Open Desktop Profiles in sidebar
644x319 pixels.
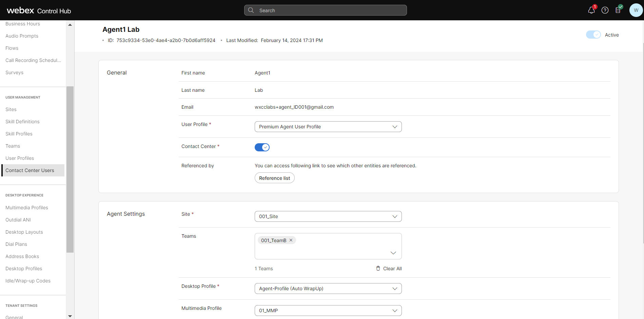pyautogui.click(x=24, y=269)
